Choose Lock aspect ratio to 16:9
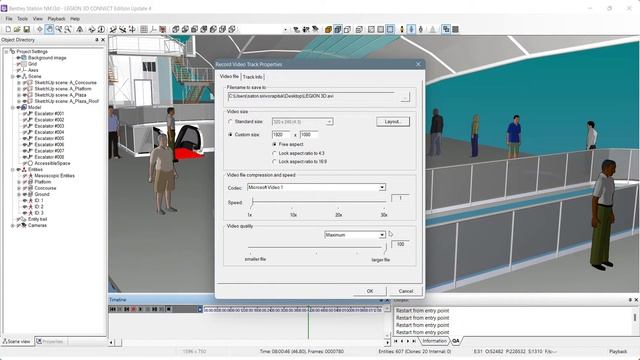The image size is (640, 360). (274, 162)
